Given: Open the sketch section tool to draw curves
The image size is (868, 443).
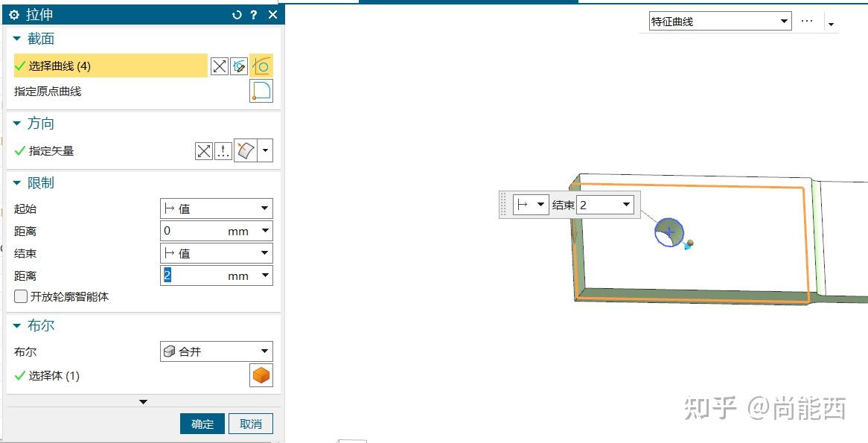Looking at the screenshot, I should coord(240,66).
